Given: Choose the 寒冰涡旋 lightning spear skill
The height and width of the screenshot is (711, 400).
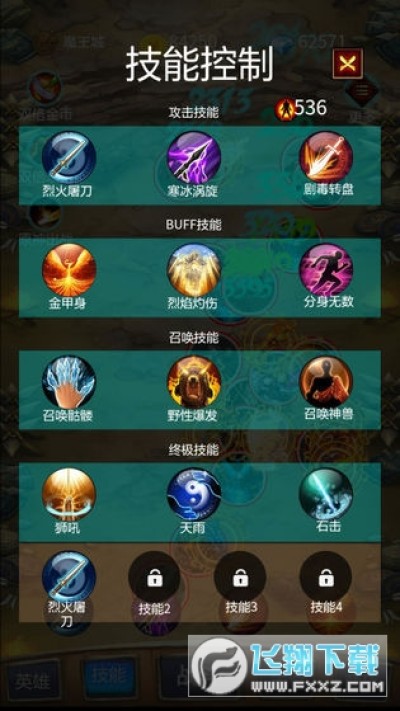Looking at the screenshot, I should (x=194, y=157).
